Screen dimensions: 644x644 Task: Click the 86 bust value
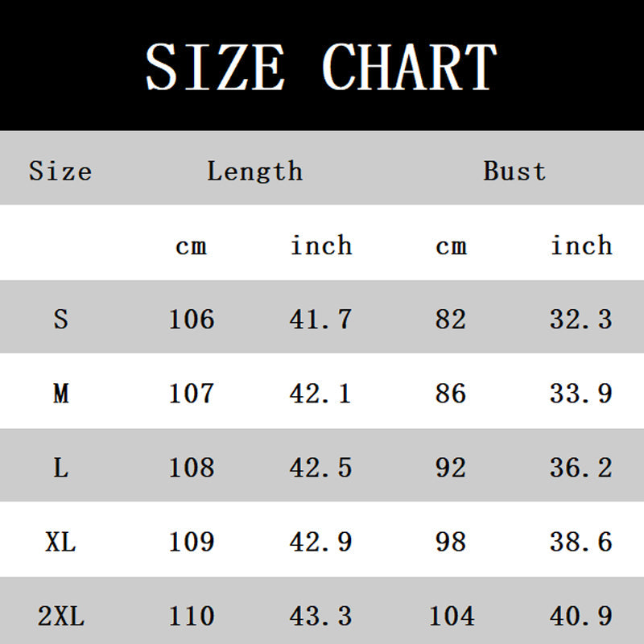click(x=451, y=394)
